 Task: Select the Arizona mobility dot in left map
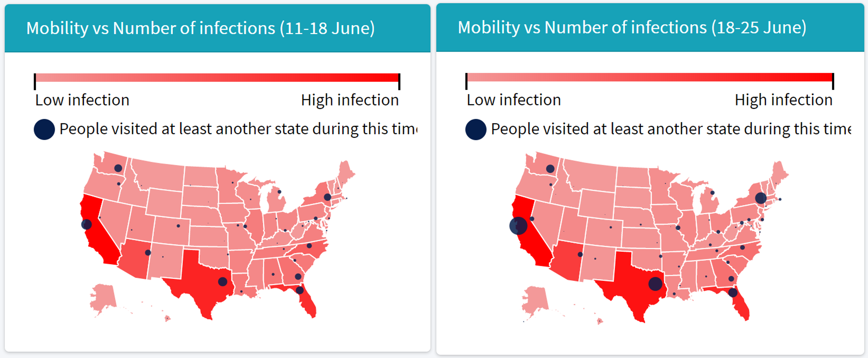(148, 252)
